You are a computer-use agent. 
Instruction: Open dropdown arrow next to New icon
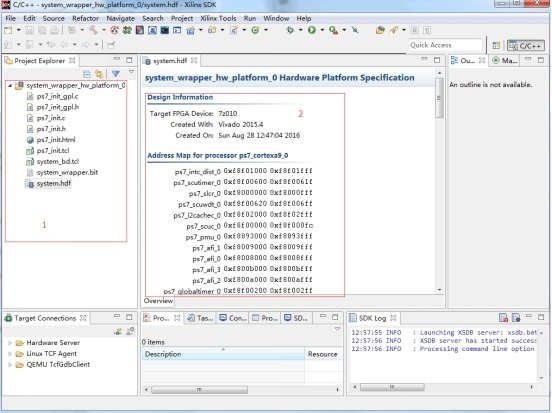point(19,30)
